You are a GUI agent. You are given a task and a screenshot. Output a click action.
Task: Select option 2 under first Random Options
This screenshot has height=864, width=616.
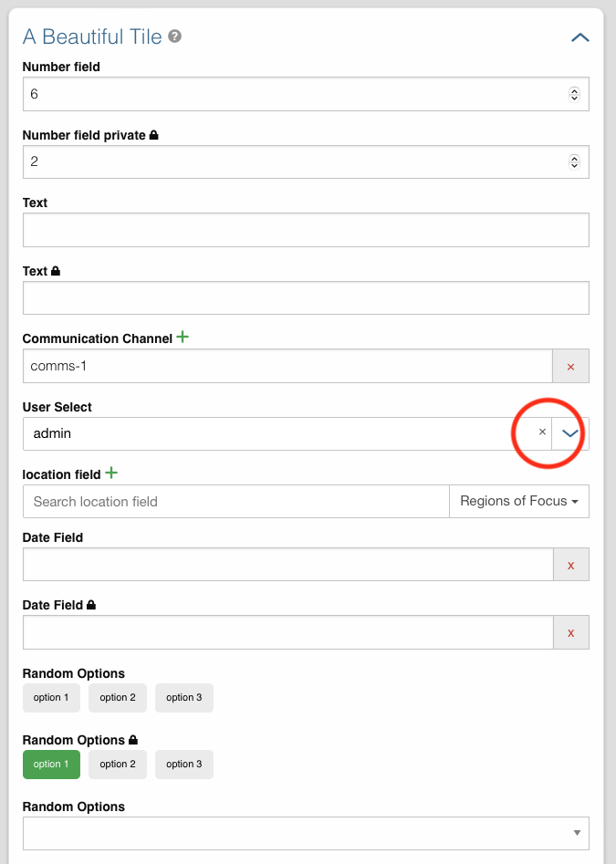click(118, 698)
